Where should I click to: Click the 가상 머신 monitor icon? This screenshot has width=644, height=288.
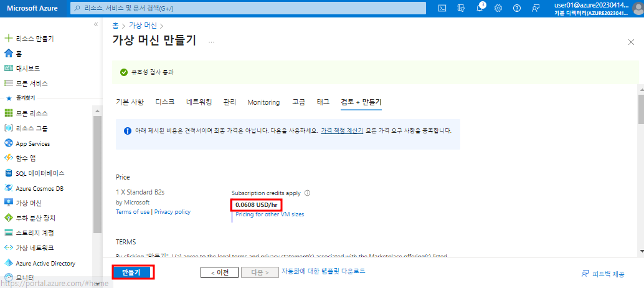pos(8,203)
